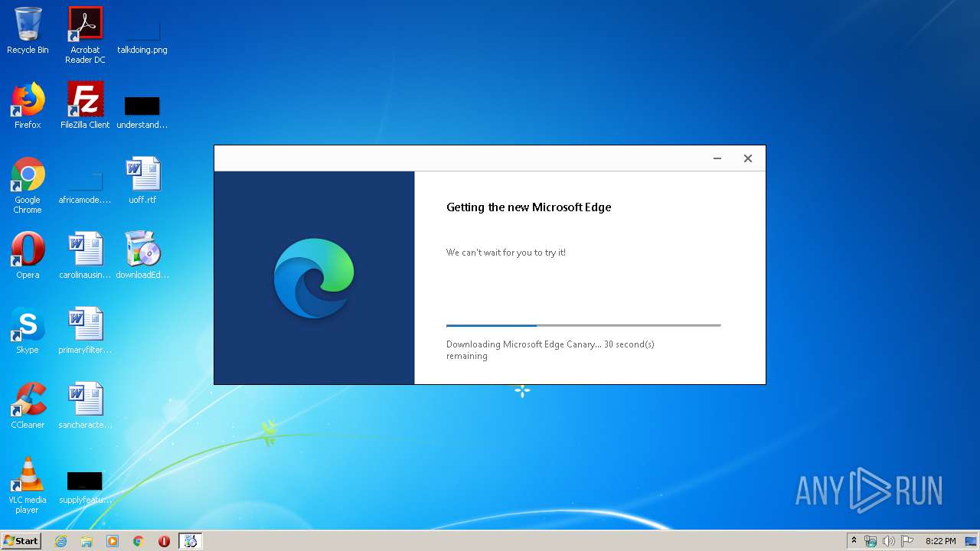Open the volume control tray icon
This screenshot has width=980, height=551.
(889, 541)
